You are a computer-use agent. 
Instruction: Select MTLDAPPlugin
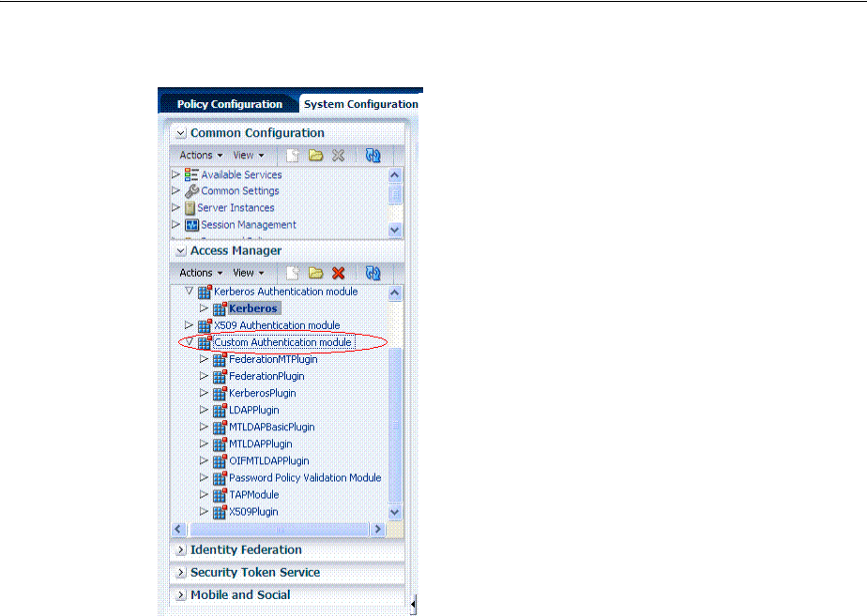point(261,444)
